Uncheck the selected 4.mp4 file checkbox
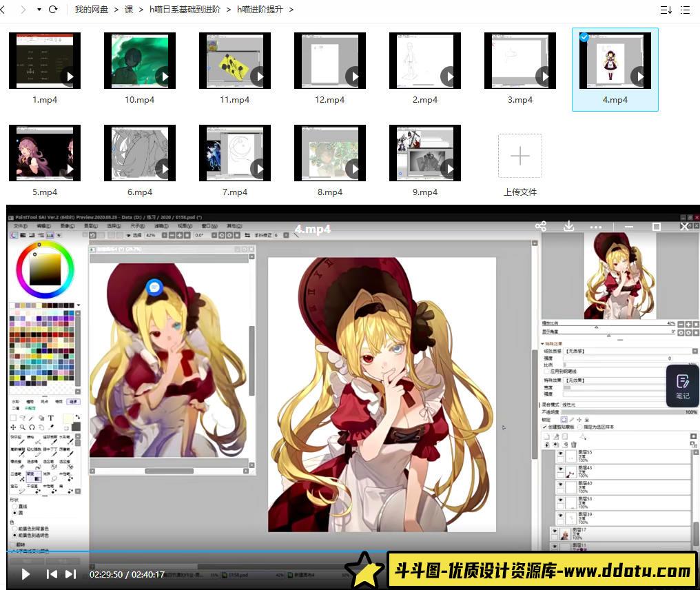Viewport: 700px width, 590px height. click(584, 37)
